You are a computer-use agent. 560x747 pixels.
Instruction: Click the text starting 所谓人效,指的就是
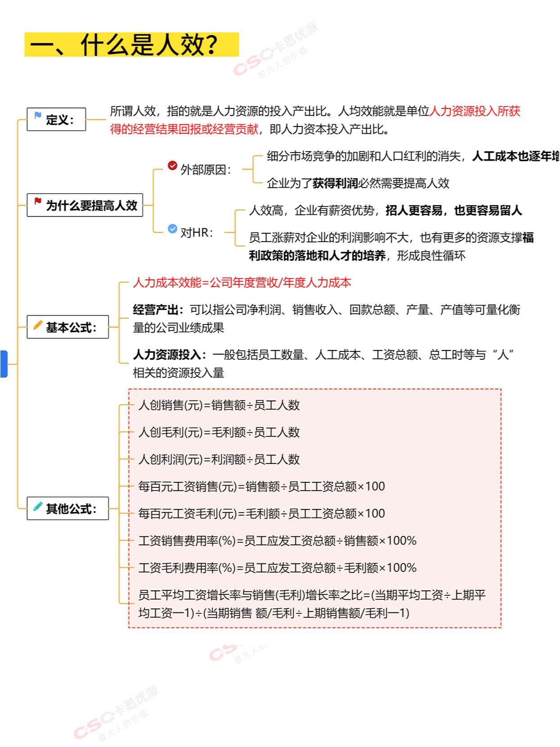click(x=315, y=120)
